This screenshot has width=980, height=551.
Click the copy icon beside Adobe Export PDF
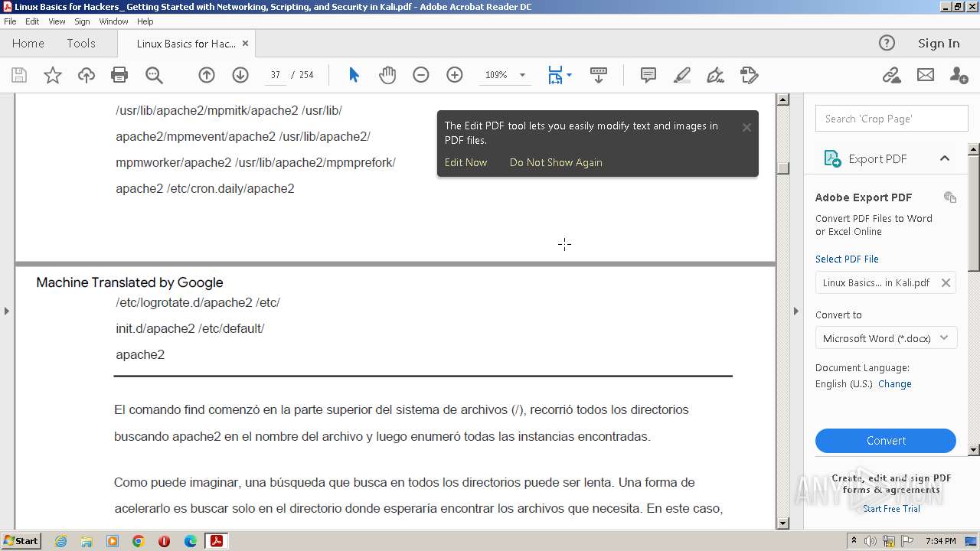click(950, 197)
